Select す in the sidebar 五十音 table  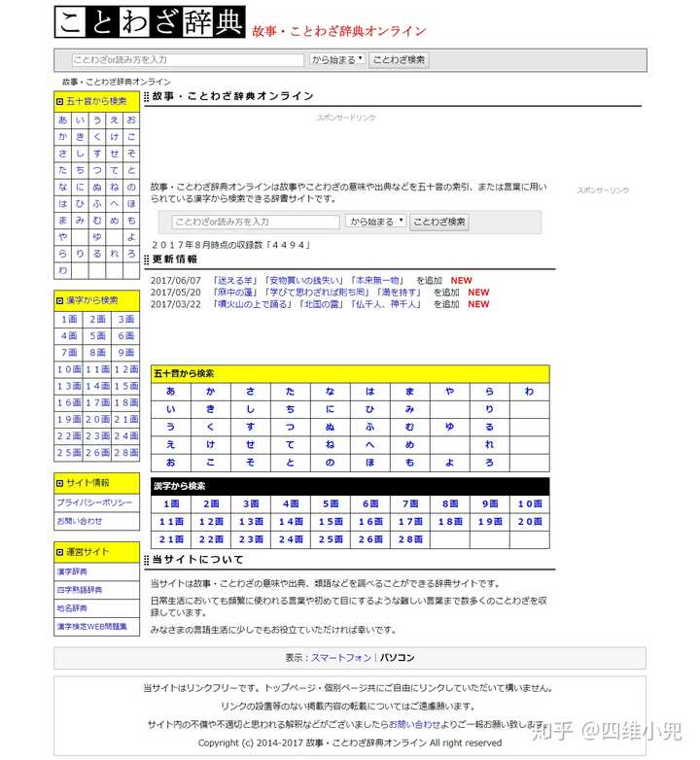[97, 154]
